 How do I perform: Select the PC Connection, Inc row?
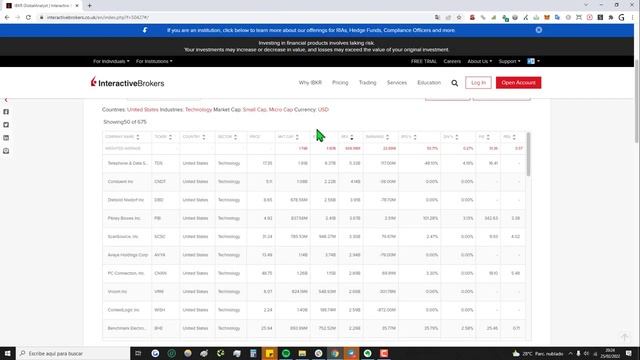click(x=314, y=273)
